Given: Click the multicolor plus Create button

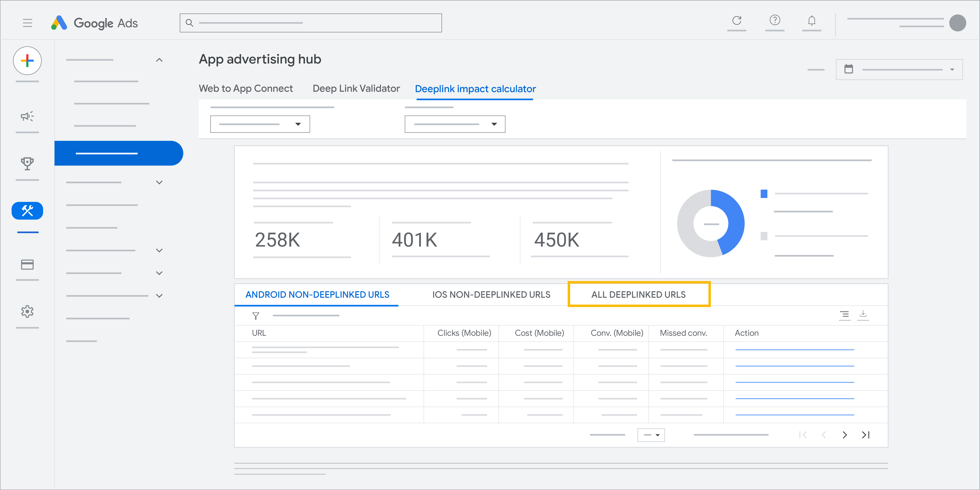Looking at the screenshot, I should [x=27, y=61].
